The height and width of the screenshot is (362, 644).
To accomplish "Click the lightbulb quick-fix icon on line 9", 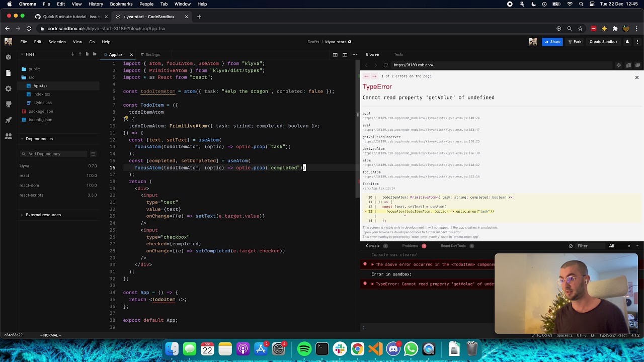I will [x=126, y=119].
